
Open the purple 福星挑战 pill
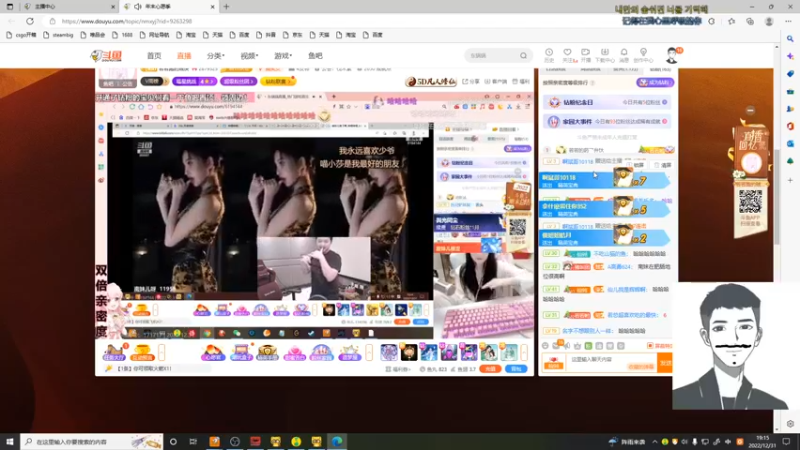point(194,81)
